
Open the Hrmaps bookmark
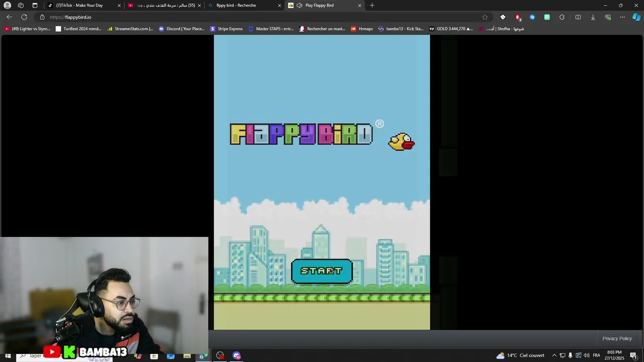tap(361, 29)
